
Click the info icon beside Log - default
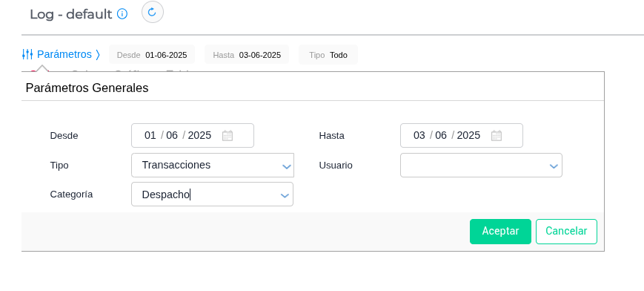tap(122, 14)
